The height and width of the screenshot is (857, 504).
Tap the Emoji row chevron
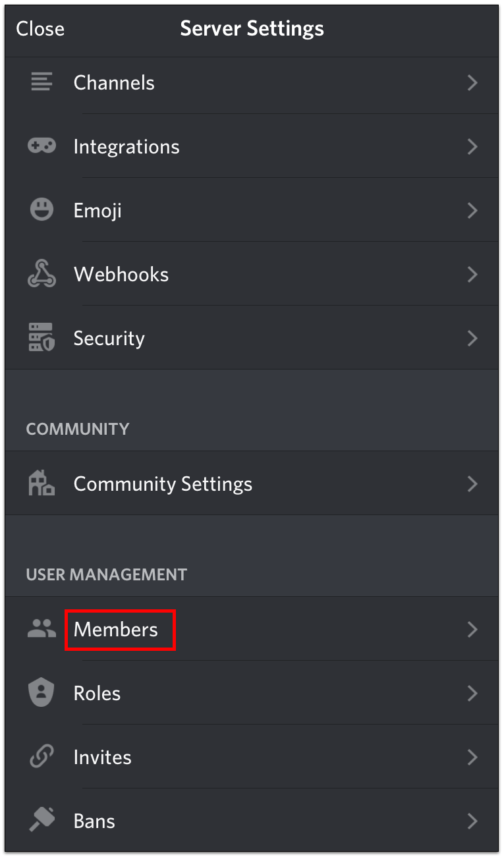point(472,210)
